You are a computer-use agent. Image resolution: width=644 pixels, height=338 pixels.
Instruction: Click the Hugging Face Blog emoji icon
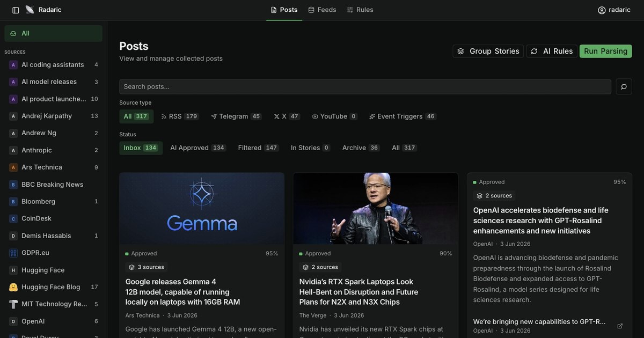tap(13, 287)
